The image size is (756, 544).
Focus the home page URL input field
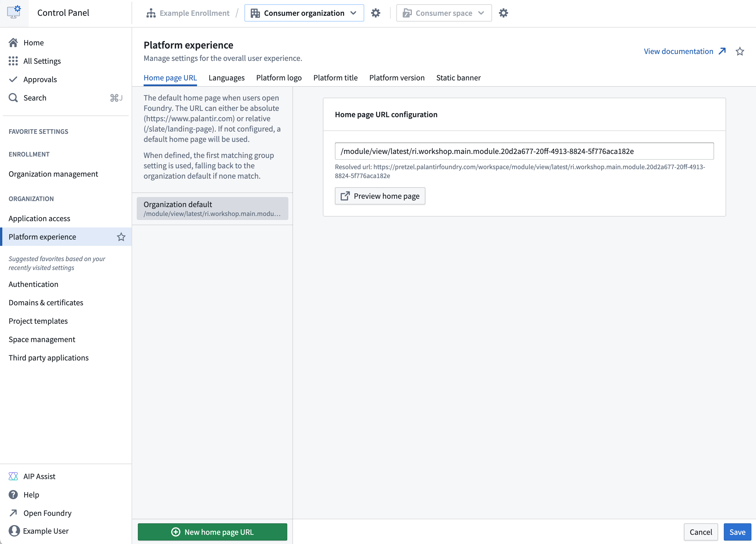pos(524,151)
